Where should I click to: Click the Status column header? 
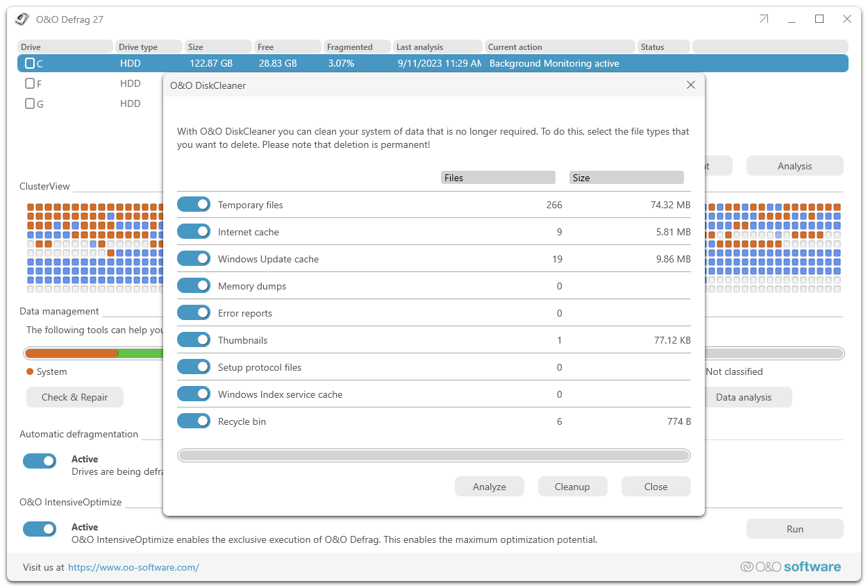[x=664, y=47]
